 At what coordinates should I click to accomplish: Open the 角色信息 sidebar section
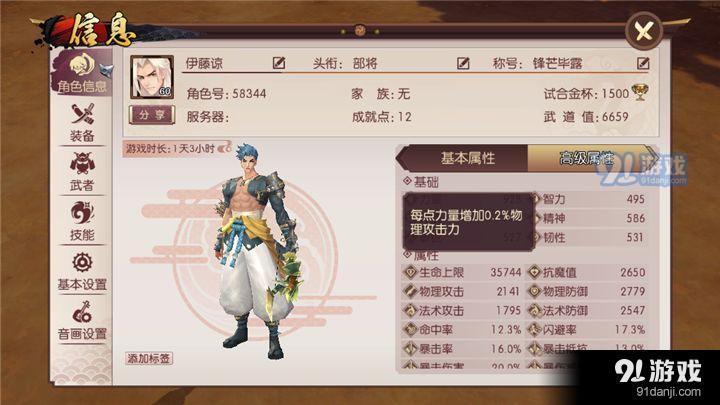point(82,73)
